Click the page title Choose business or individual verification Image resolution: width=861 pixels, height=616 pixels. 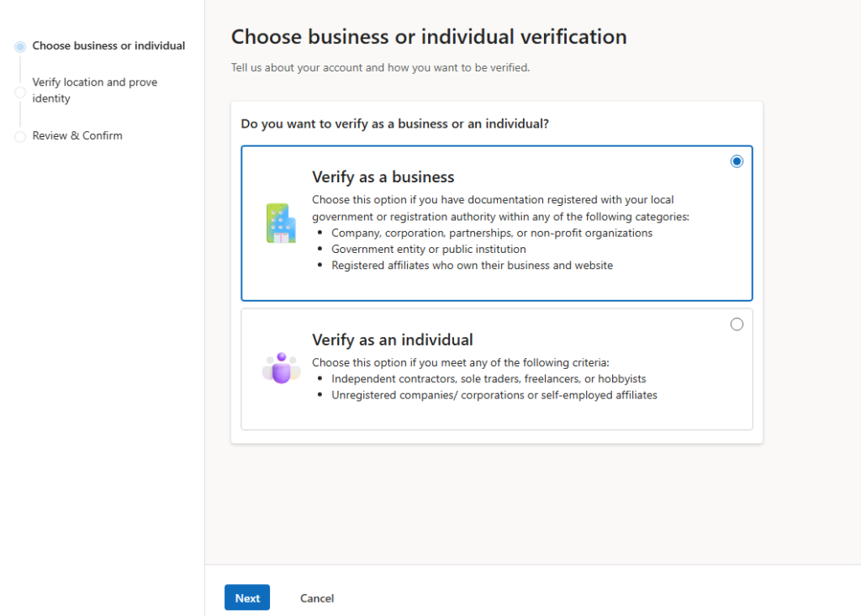[429, 37]
